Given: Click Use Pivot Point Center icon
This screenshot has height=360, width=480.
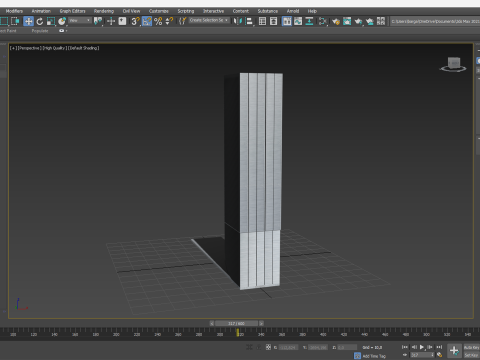Looking at the screenshot, I should (98, 21).
